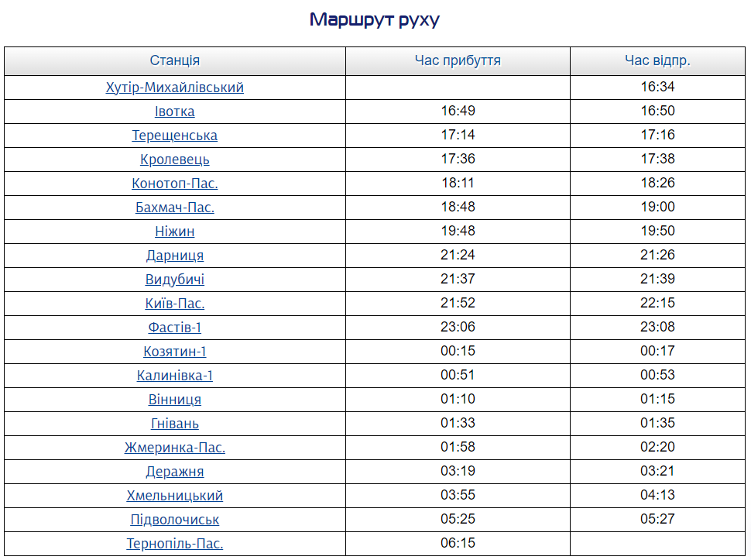This screenshot has width=751, height=560.
Task: Open the Терещенська station link
Action: (x=174, y=136)
